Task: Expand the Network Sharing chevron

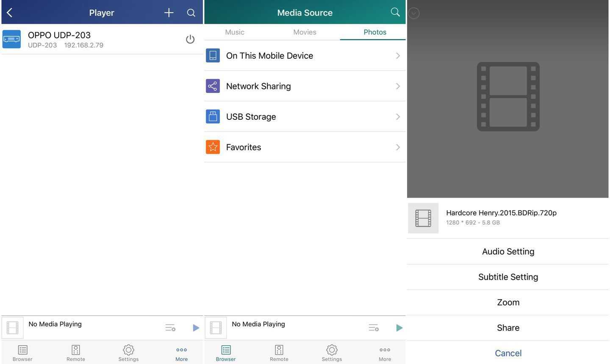Action: 398,86
